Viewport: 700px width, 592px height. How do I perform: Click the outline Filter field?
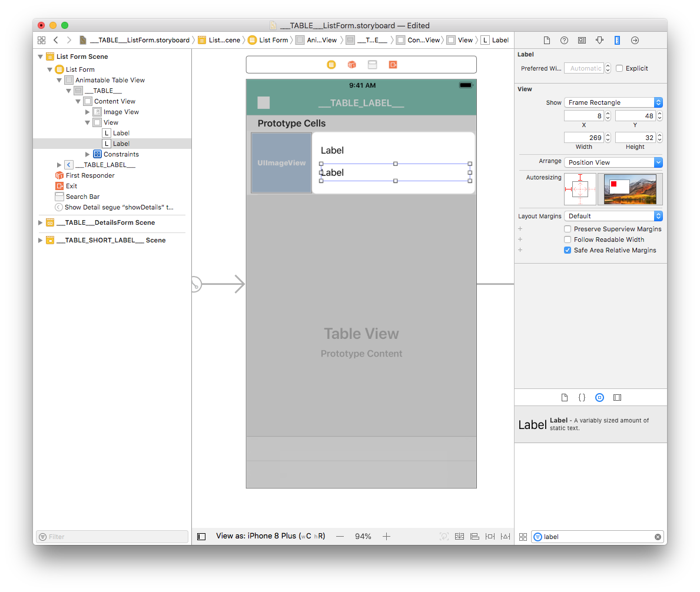(x=112, y=537)
